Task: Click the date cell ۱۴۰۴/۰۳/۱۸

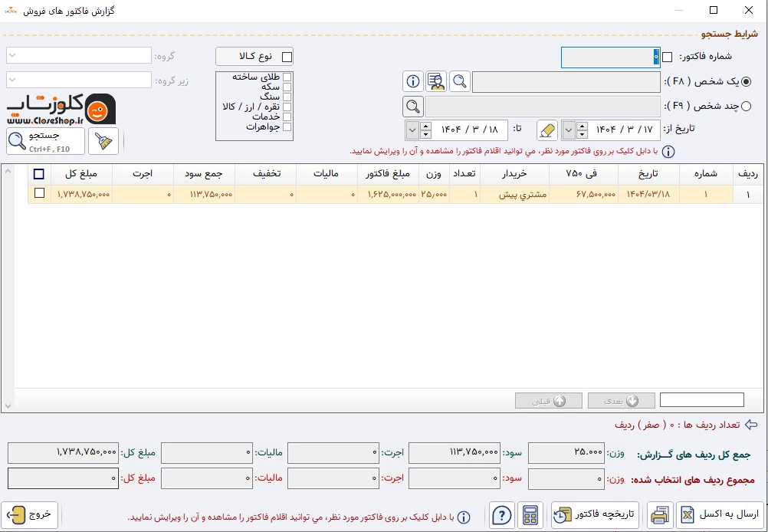Action: 648,195
